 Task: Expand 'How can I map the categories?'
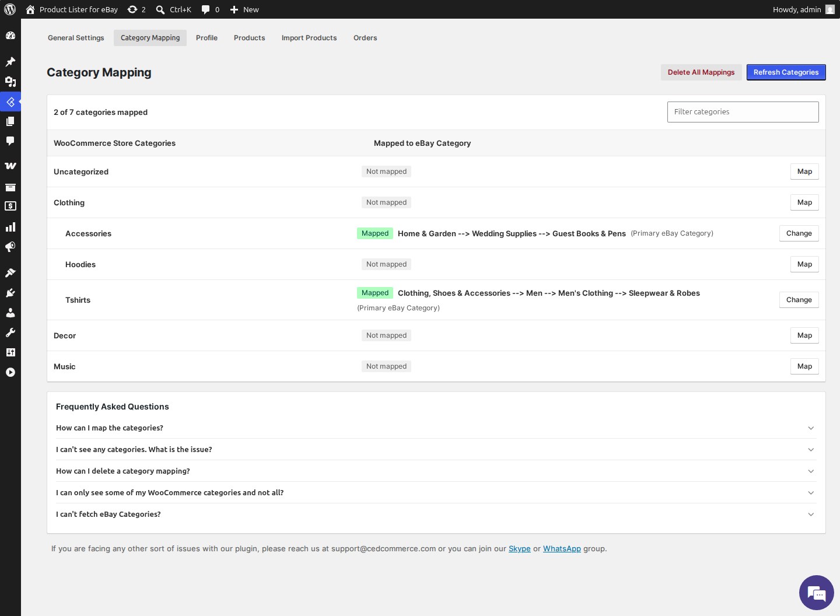436,428
